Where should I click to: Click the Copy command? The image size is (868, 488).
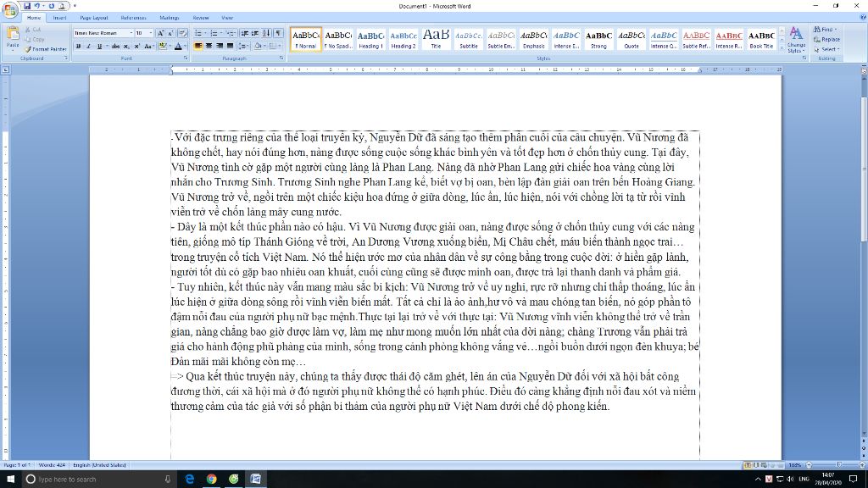tap(34, 39)
